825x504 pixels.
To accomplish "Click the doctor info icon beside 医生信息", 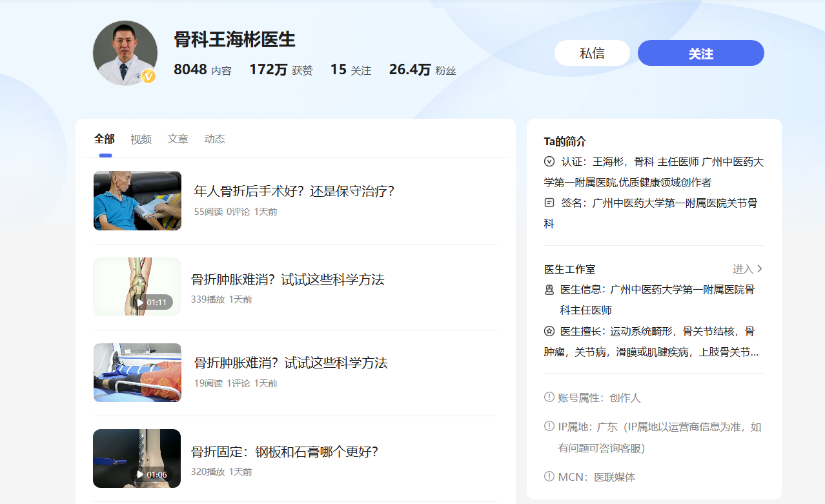I will coord(549,290).
